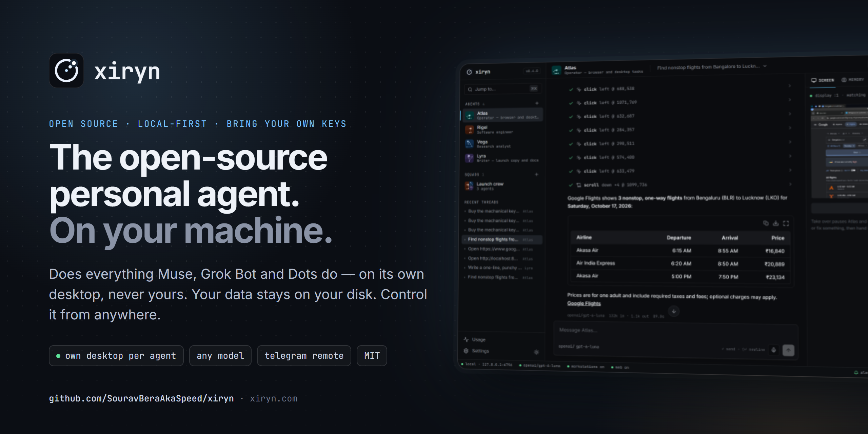
Task: Click the download table icon
Action: (x=776, y=223)
